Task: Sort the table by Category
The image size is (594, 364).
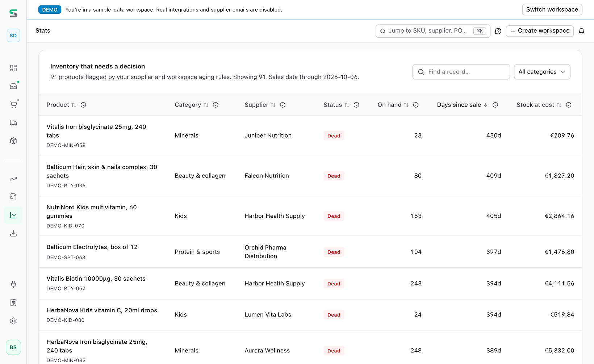Action: (192, 105)
